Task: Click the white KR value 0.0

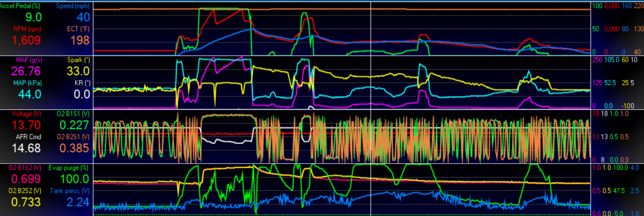Action: tap(82, 94)
